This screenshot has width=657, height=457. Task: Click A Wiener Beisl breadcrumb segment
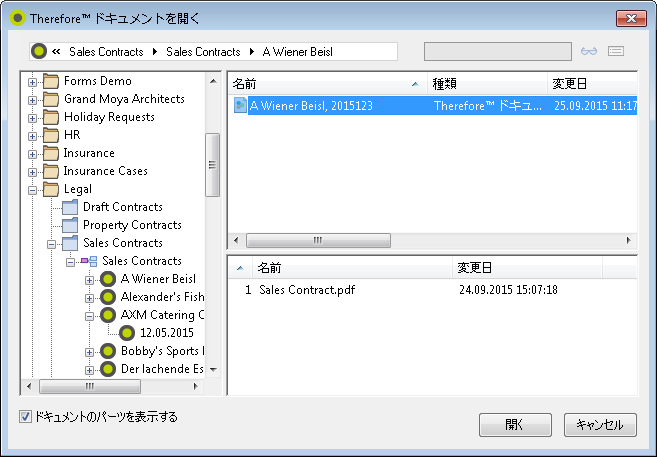coord(297,52)
